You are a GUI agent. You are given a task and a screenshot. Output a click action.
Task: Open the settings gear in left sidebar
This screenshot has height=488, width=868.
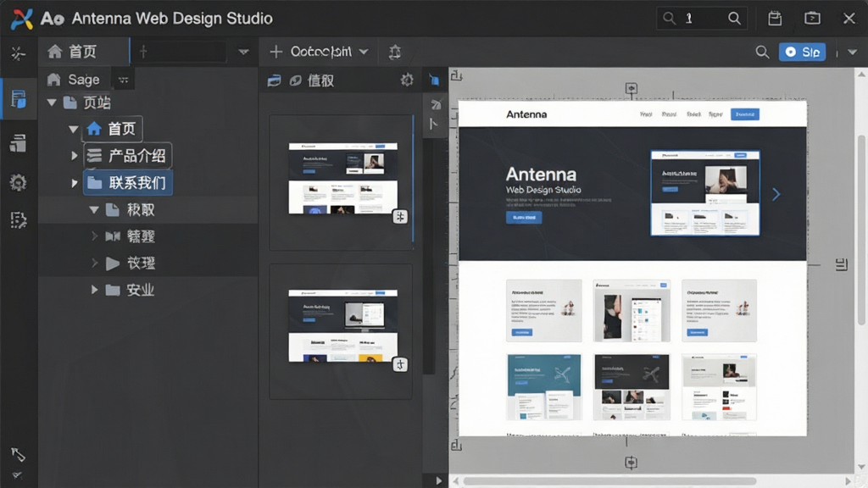[x=19, y=182]
